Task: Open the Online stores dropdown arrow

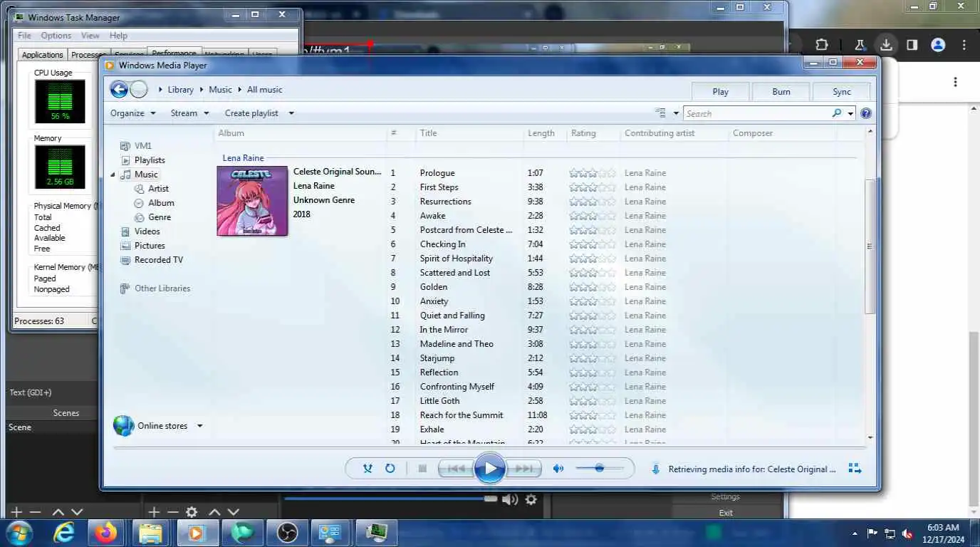Action: pyautogui.click(x=199, y=426)
